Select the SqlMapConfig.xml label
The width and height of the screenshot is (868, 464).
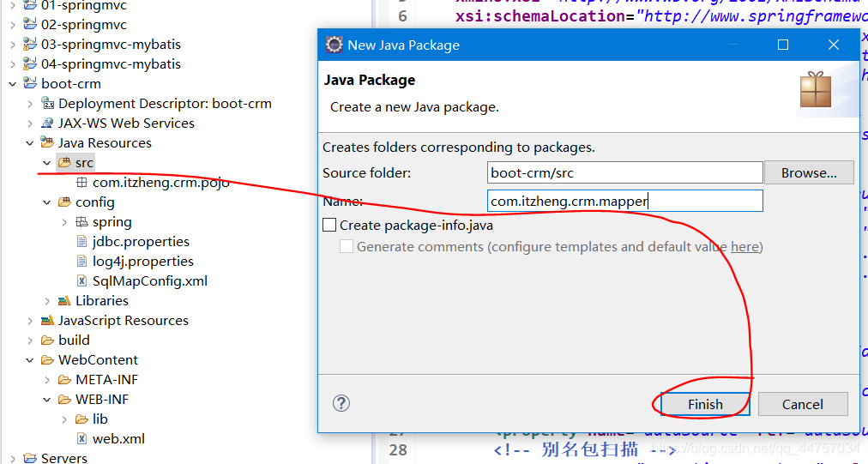tap(150, 280)
